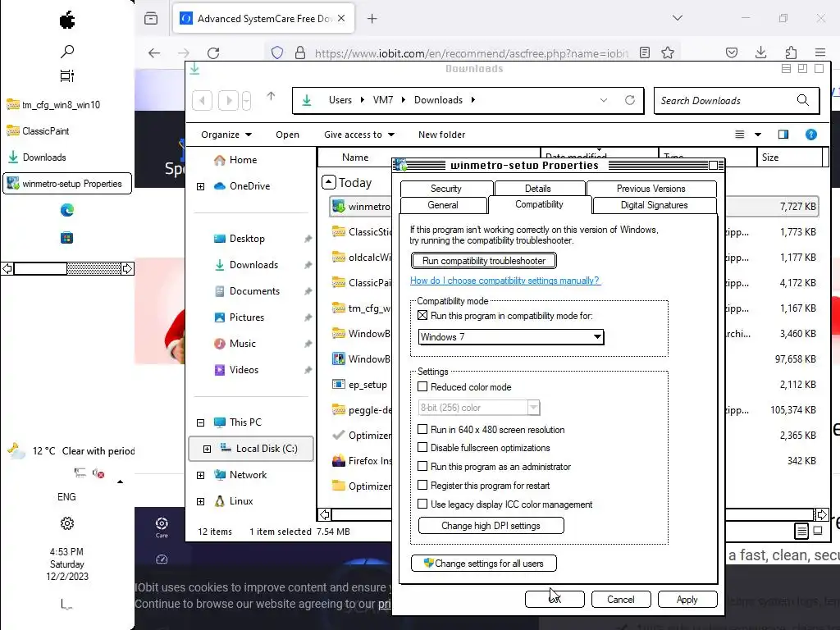840x630 pixels.
Task: Click Apply in Properties dialog
Action: [687, 599]
